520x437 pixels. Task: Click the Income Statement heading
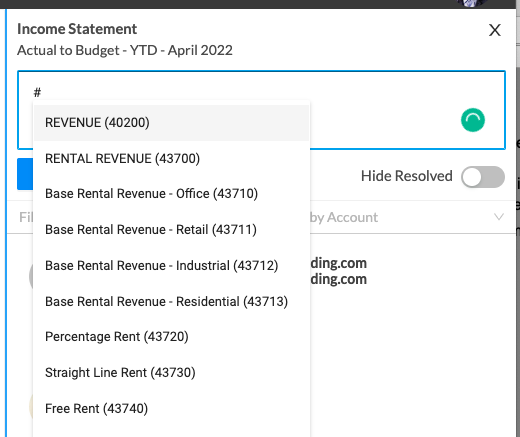[77, 29]
